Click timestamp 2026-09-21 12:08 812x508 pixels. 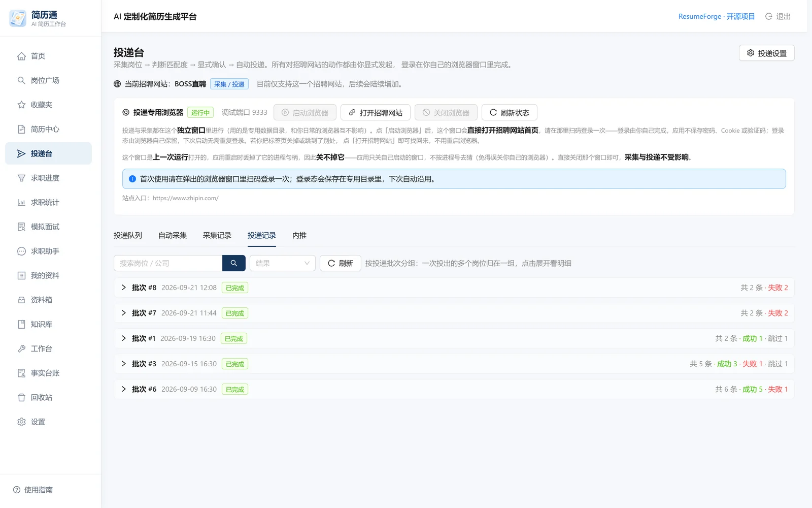coord(189,288)
